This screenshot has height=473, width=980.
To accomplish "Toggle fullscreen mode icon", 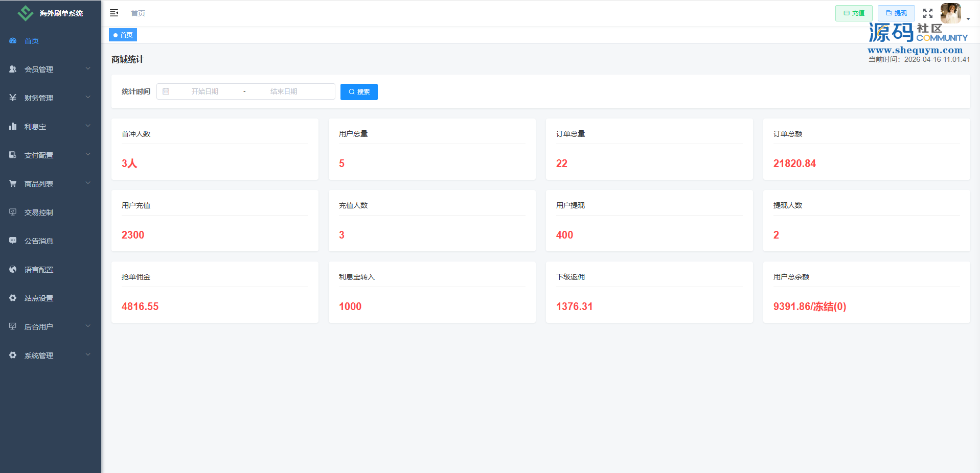I will coord(927,13).
